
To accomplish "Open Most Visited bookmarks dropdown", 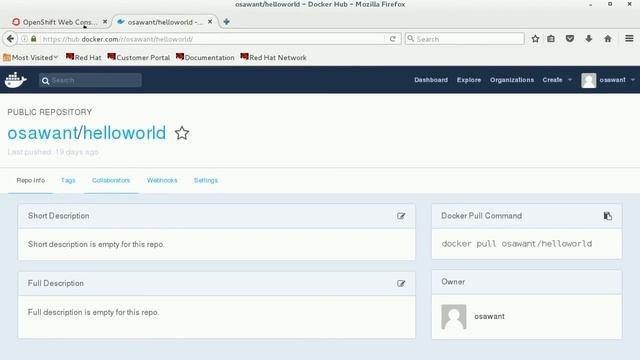I will (x=31, y=58).
